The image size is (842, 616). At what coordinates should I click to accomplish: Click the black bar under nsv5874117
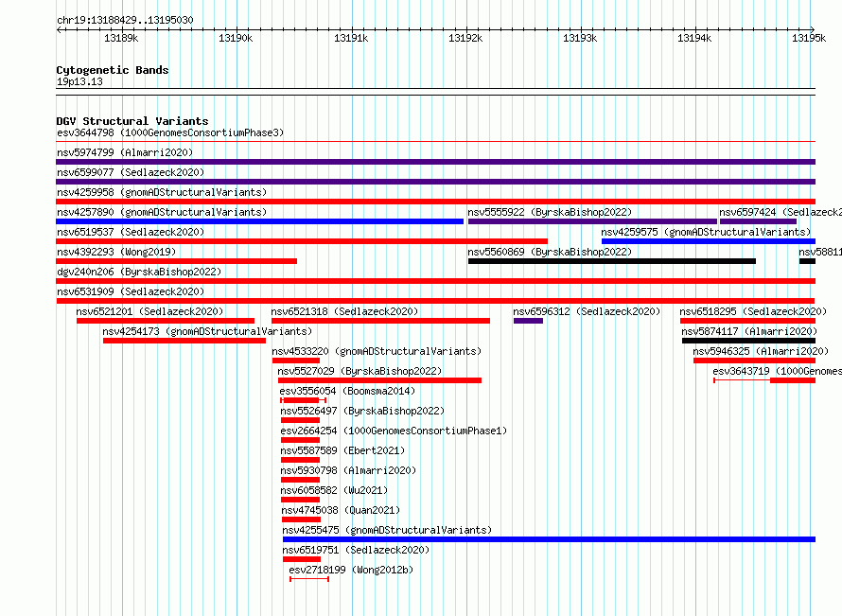[x=748, y=341]
